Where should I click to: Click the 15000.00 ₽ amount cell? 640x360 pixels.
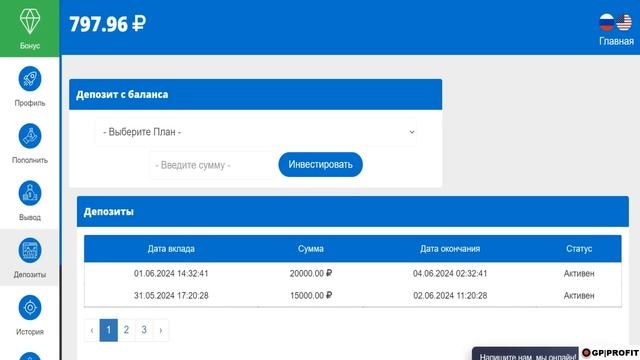point(311,296)
